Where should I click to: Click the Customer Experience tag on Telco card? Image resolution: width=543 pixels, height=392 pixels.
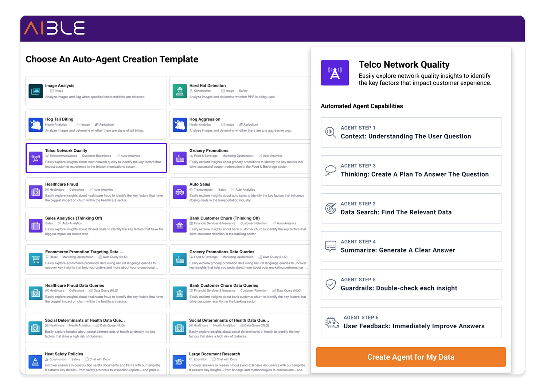[x=97, y=156]
